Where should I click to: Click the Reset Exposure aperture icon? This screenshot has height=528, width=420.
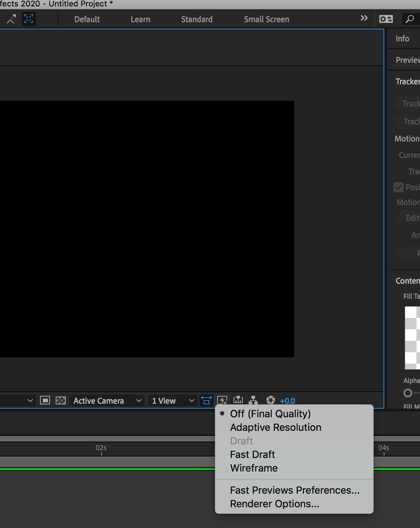pyautogui.click(x=271, y=400)
